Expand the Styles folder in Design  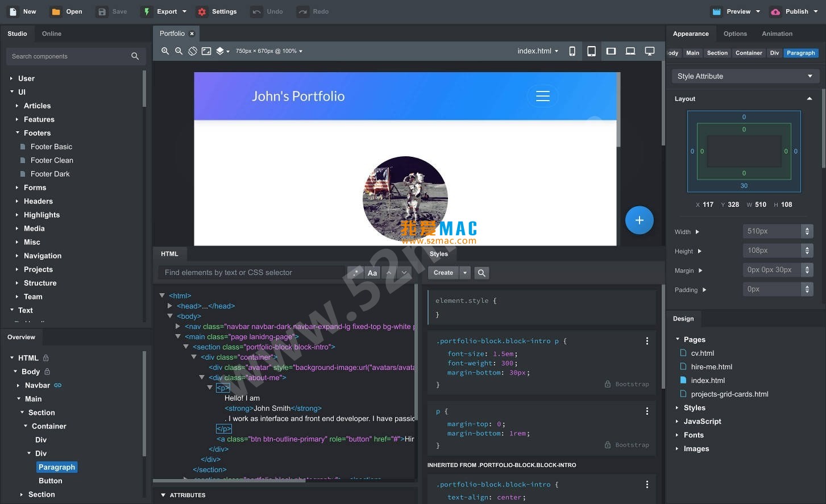677,408
